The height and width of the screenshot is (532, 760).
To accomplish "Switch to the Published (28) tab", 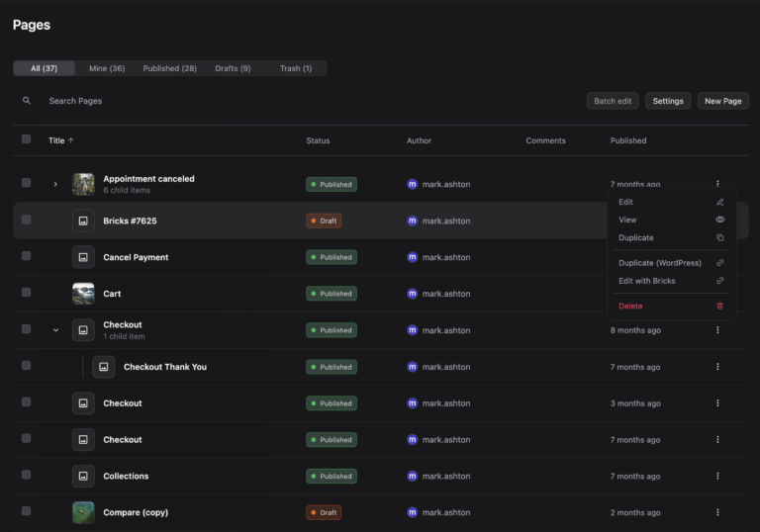I will tap(169, 68).
